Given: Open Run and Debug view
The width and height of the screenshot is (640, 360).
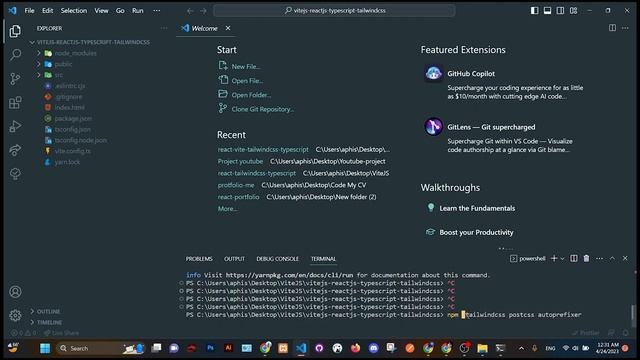Looking at the screenshot, I should pos(15,126).
